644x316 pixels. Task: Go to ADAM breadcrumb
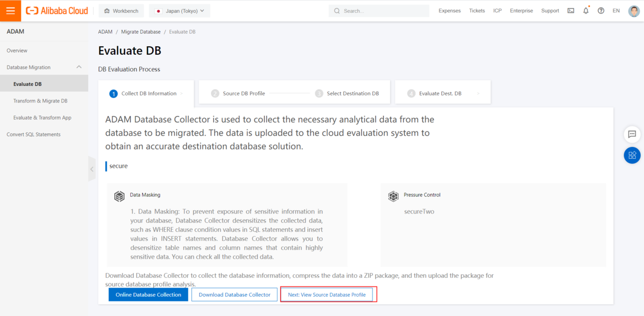click(x=105, y=32)
